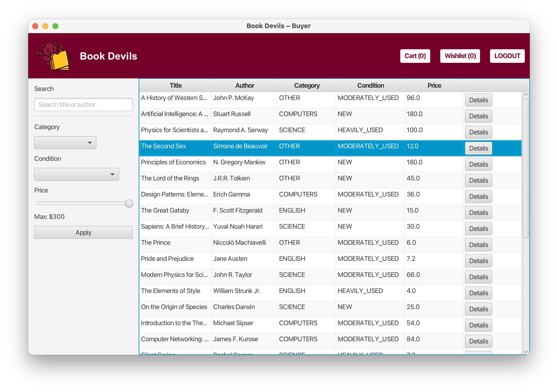Sort table by the Title column header
This screenshot has height=392, width=558.
pyautogui.click(x=175, y=85)
